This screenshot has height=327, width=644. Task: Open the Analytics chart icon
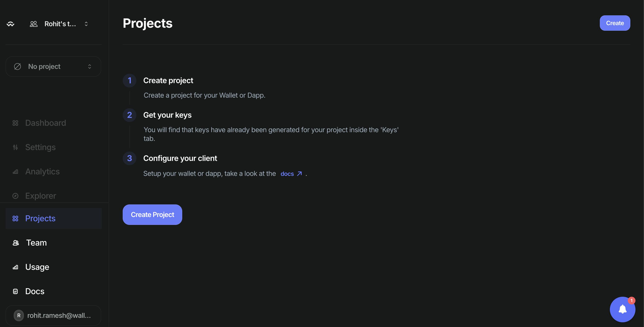15,172
